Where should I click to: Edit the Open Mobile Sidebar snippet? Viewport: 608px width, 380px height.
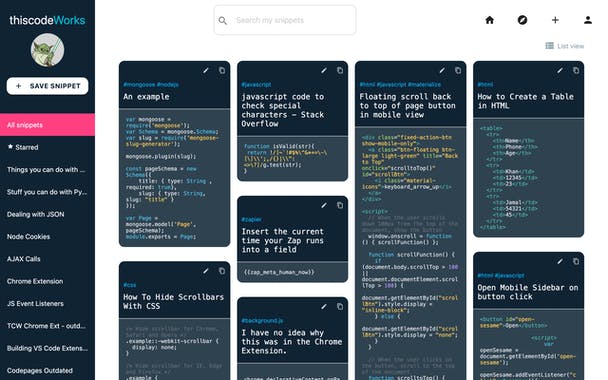[x=560, y=261]
